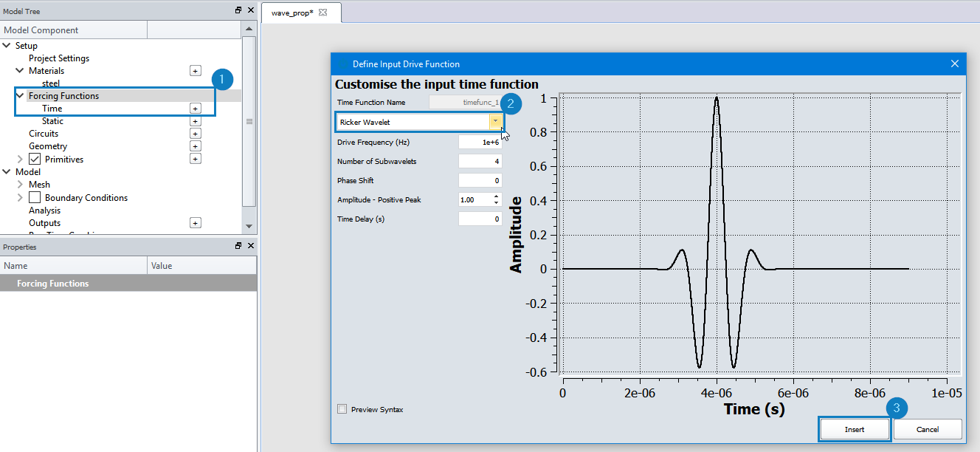The width and height of the screenshot is (980, 452).
Task: Add a Static forcing function with plus button
Action: click(x=196, y=121)
